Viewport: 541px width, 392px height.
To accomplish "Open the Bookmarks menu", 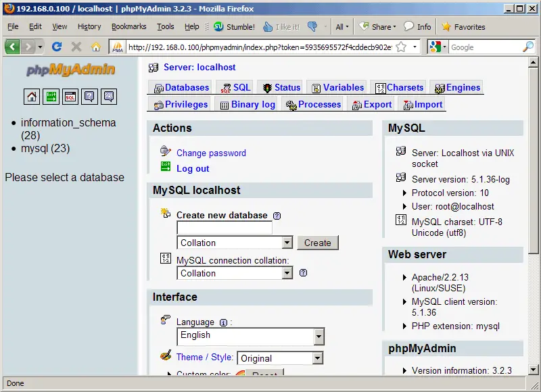I will pyautogui.click(x=128, y=26).
